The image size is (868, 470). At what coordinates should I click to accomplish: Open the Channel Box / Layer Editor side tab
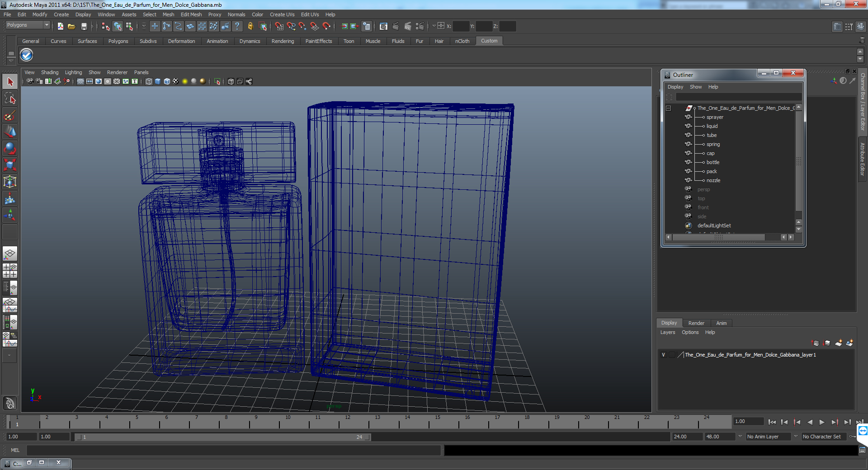point(863,102)
